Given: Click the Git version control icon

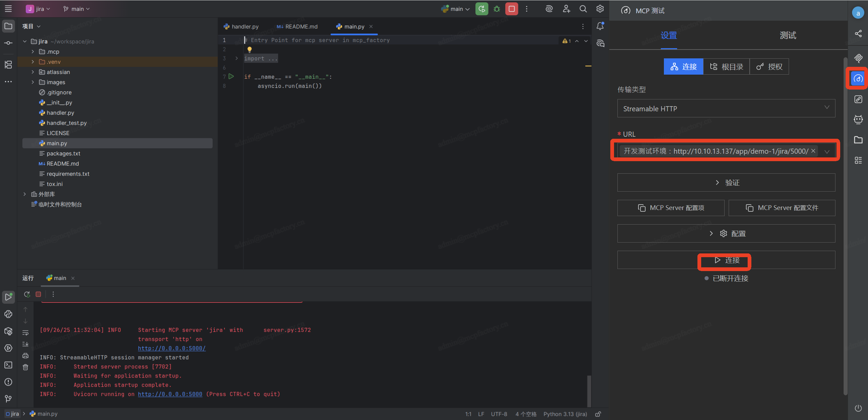Looking at the screenshot, I should 8,399.
